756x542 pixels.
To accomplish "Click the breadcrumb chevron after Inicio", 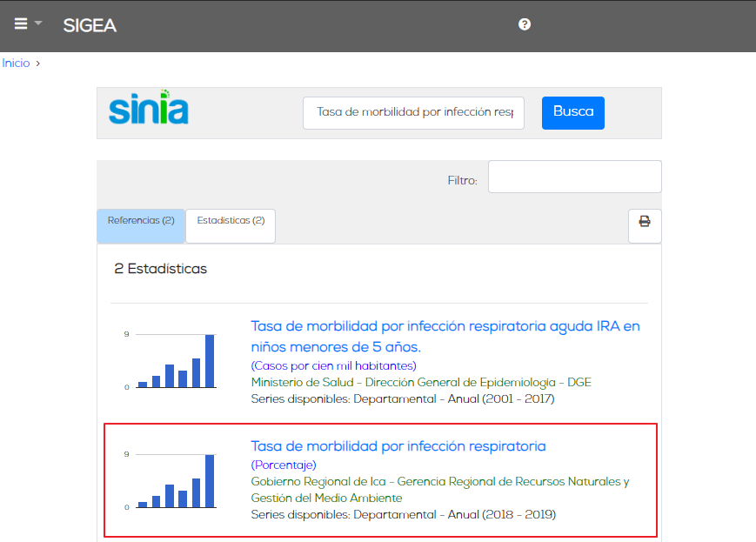I will click(x=38, y=64).
